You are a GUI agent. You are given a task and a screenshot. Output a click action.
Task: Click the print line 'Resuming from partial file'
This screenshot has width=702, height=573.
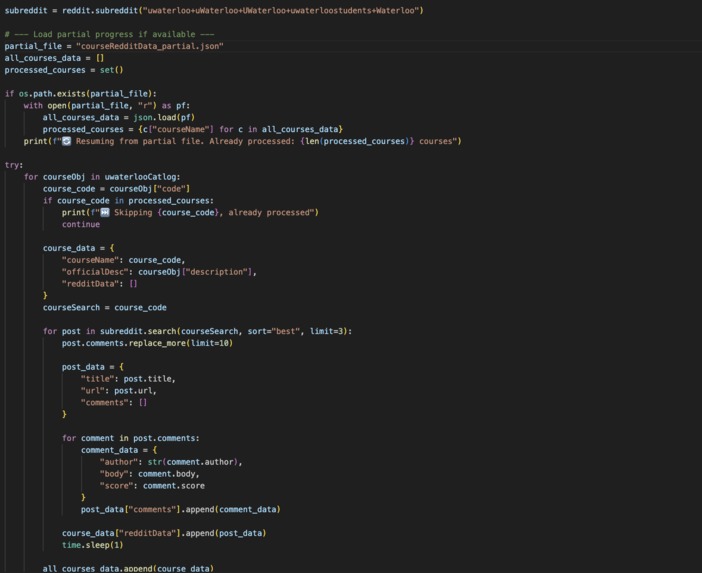[242, 141]
